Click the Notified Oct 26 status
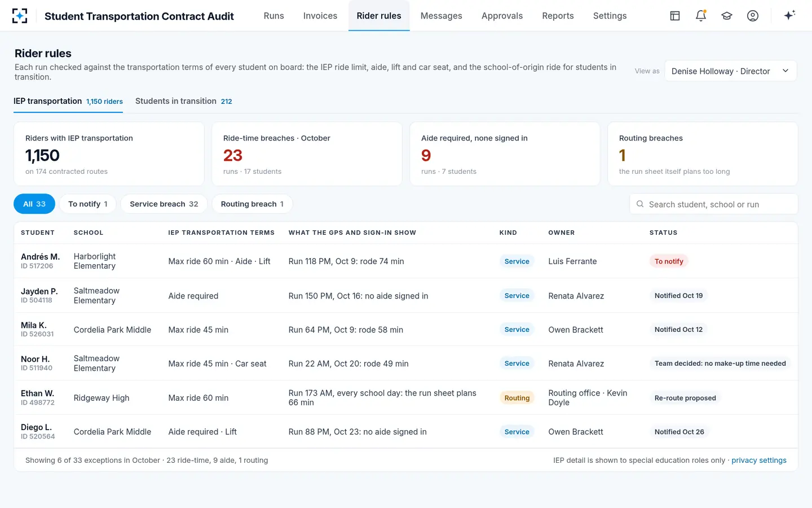This screenshot has height=508, width=812. click(679, 432)
